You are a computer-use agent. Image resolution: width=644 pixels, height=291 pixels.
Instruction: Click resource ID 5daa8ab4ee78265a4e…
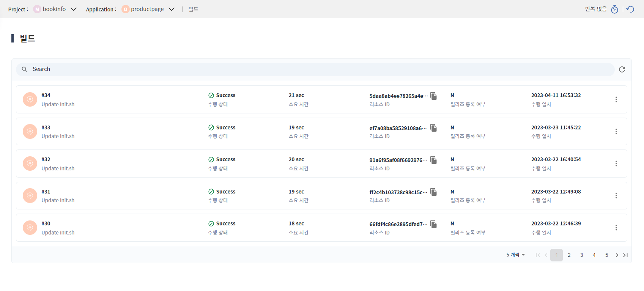coord(398,96)
